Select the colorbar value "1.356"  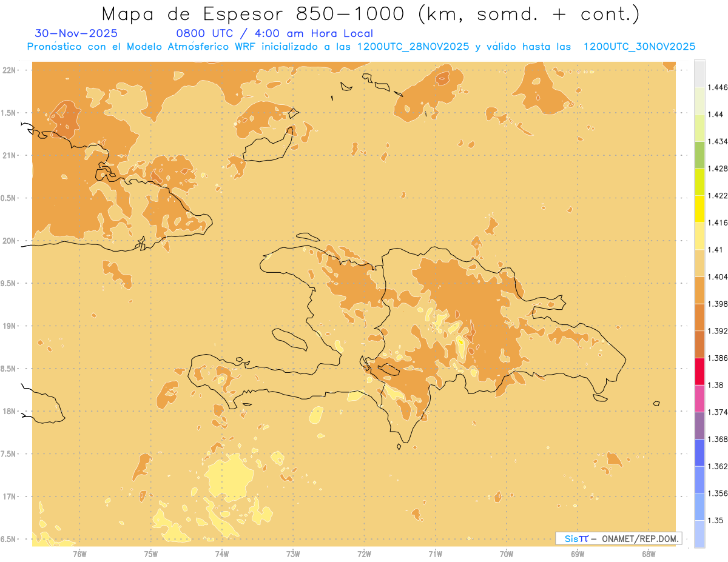click(x=718, y=493)
